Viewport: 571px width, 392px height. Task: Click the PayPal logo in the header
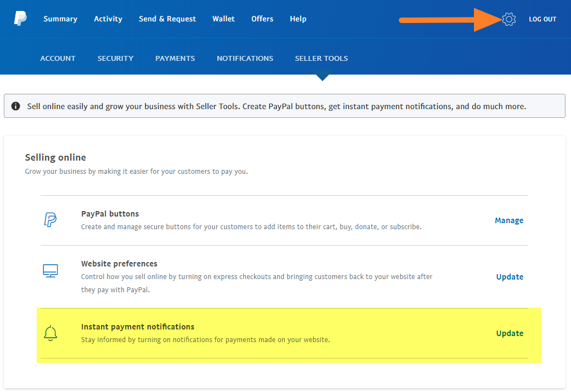[20, 19]
